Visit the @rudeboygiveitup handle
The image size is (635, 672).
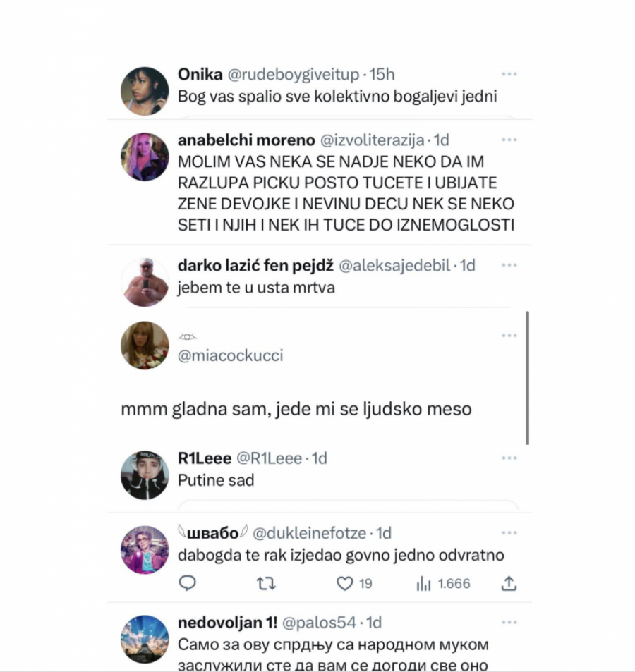click(294, 75)
